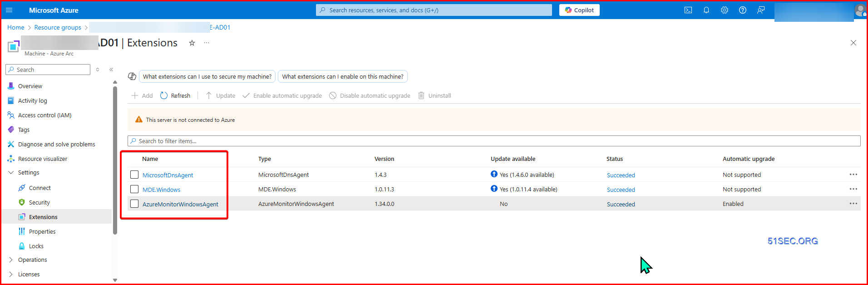Click the Copilot icon beside suggested questions
The width and height of the screenshot is (868, 285).
(x=132, y=76)
